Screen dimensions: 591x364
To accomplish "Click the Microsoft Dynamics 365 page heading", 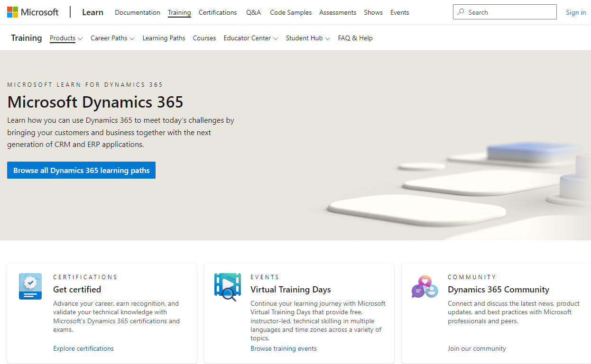I will point(95,102).
